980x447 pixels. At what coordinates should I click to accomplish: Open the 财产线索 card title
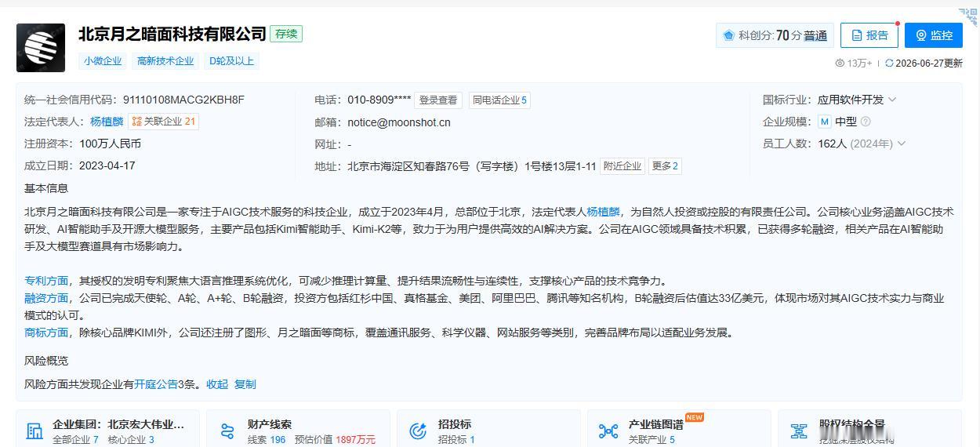(x=270, y=424)
